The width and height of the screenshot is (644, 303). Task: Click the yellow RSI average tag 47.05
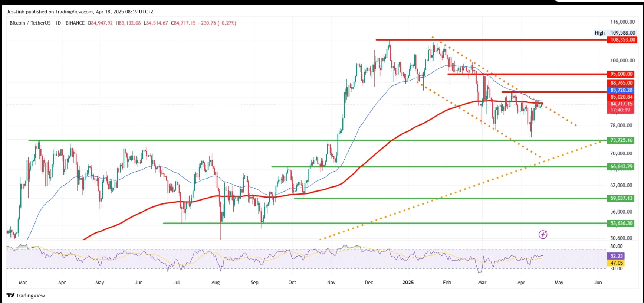tap(616, 263)
